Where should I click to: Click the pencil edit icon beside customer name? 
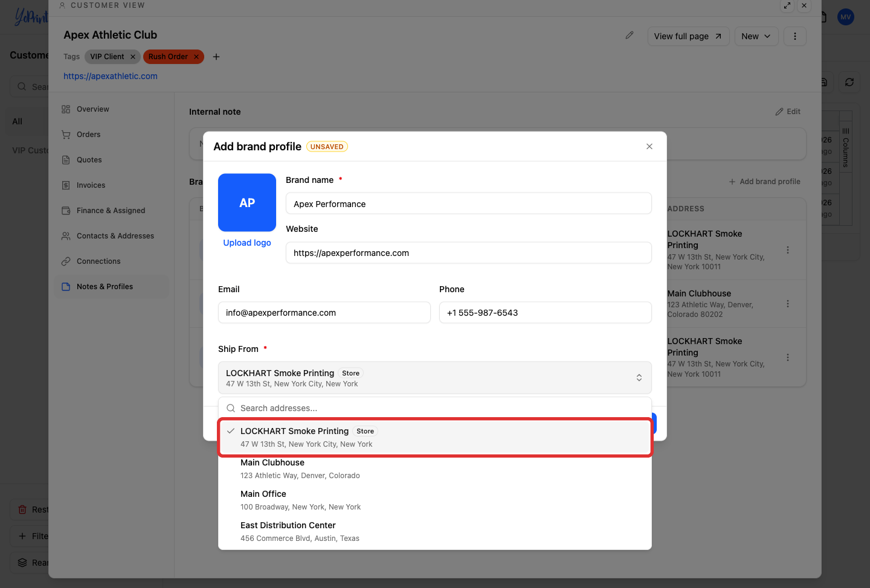[630, 36]
